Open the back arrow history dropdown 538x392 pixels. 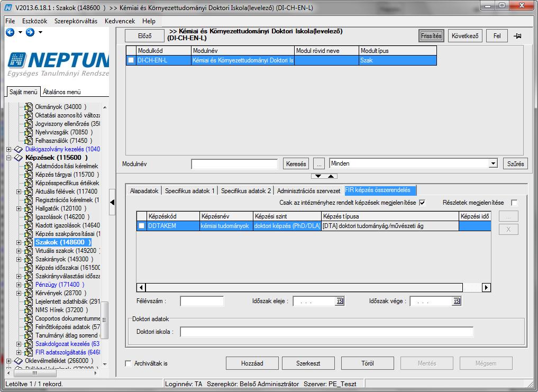(20, 32)
